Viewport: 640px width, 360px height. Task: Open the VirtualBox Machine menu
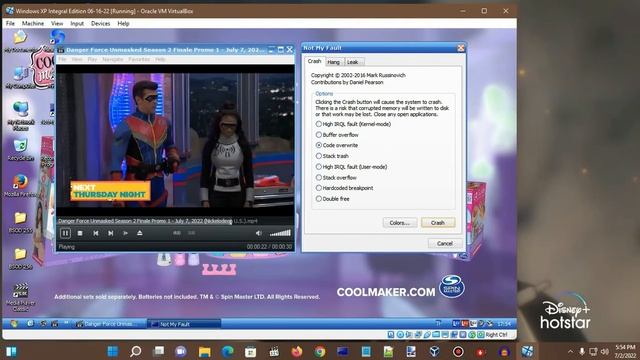(x=33, y=24)
